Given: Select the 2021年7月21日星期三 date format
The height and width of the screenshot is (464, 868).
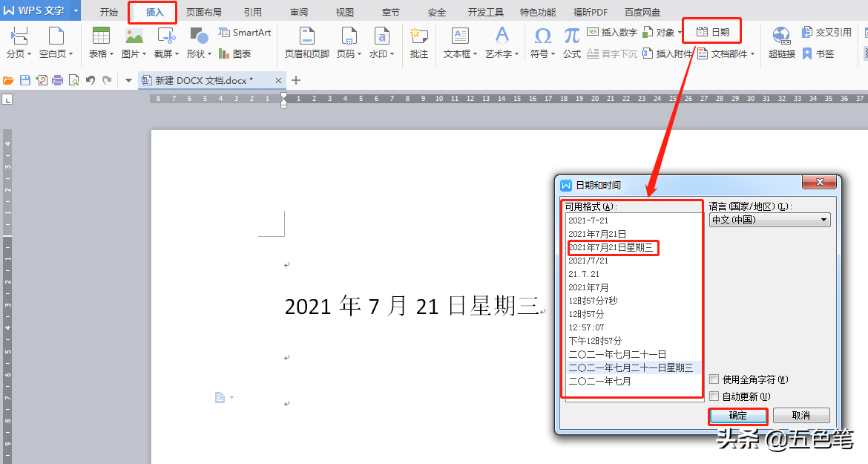Looking at the screenshot, I should tap(613, 247).
